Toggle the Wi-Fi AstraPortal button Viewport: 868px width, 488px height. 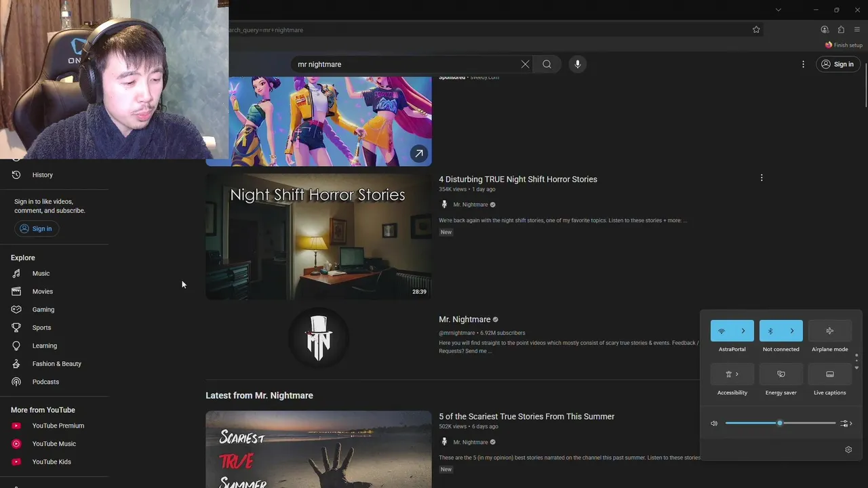[722, 331]
